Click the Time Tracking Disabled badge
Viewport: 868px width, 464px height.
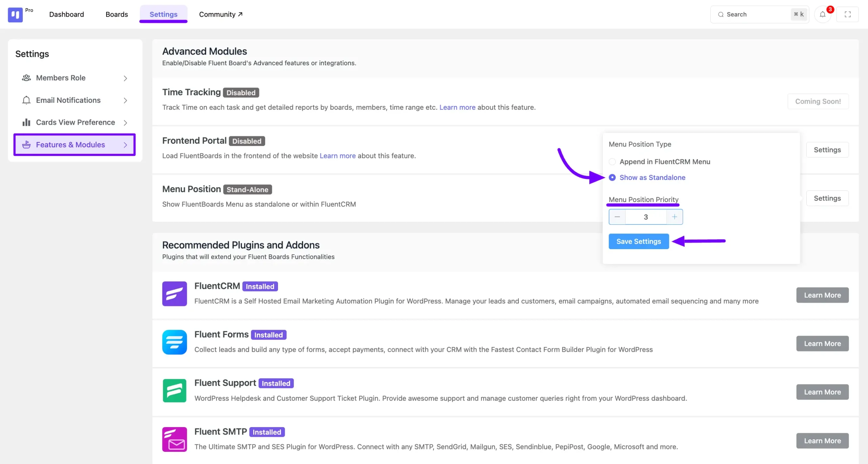tap(241, 93)
